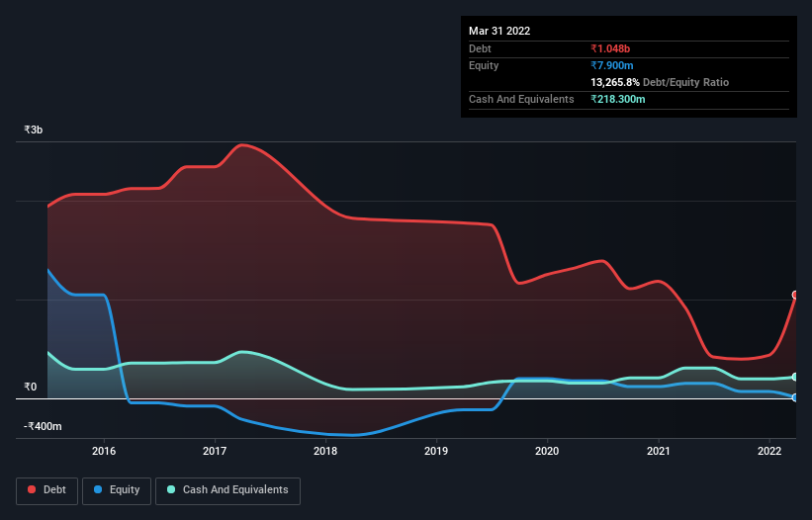Click the Equity label in tooltip
Viewport: 812px width, 520px height.
pos(484,65)
